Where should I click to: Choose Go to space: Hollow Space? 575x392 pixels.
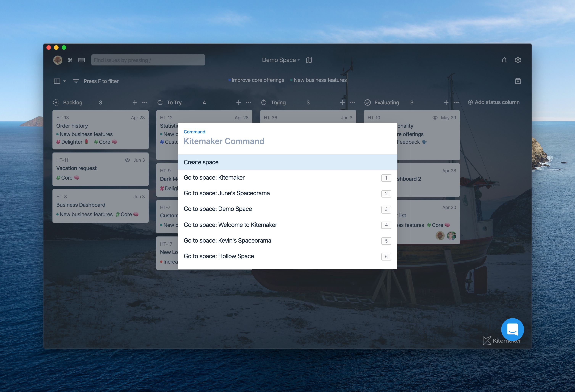click(287, 256)
